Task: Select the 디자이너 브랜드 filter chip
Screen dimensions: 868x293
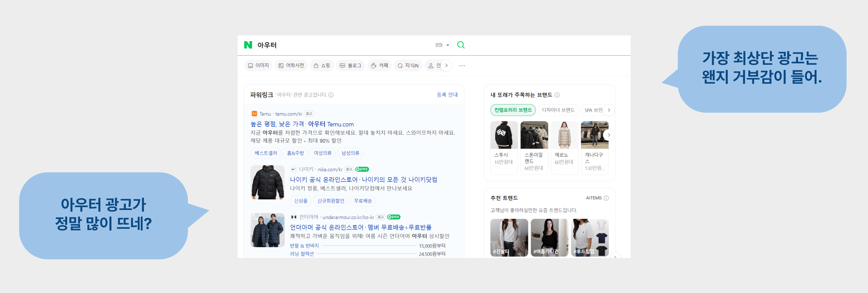Action: coord(558,110)
